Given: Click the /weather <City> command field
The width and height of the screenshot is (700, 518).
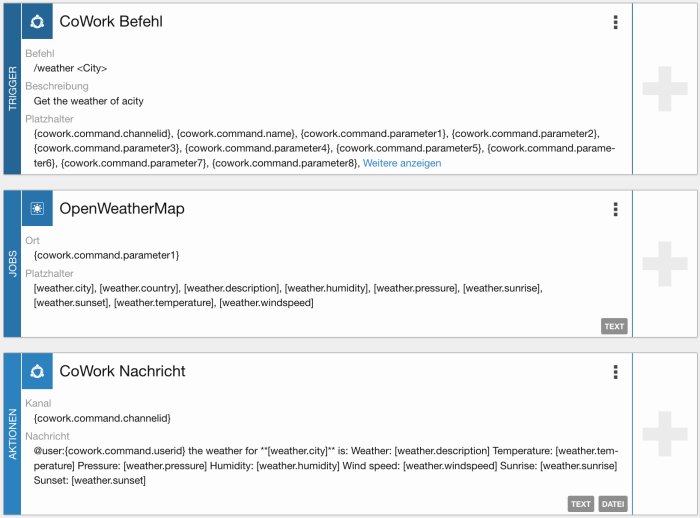Looking at the screenshot, I should (70, 68).
